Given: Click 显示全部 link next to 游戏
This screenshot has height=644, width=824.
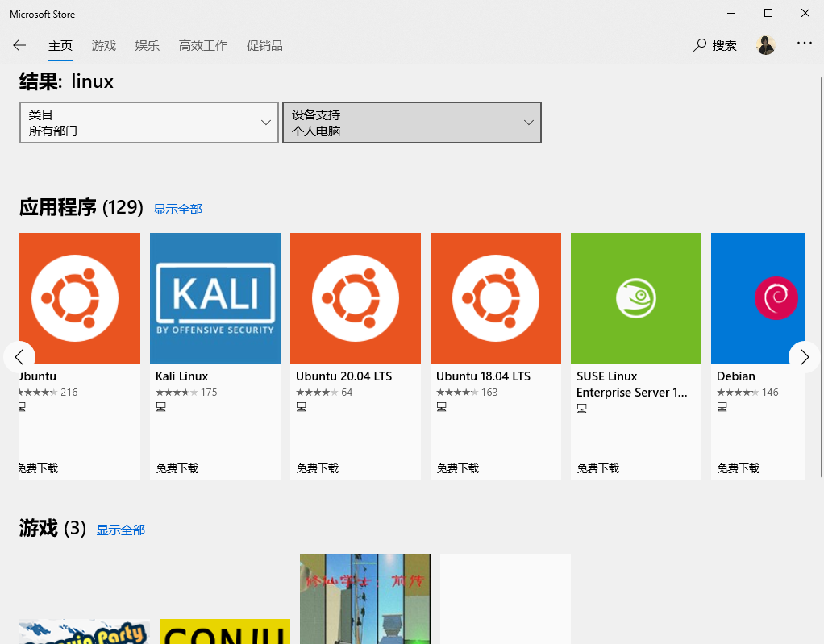Looking at the screenshot, I should click(120, 530).
